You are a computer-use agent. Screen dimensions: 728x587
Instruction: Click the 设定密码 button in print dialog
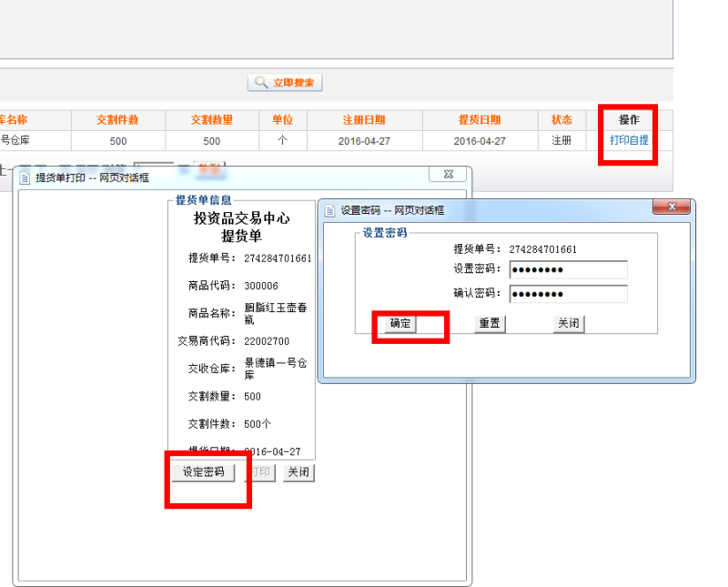click(x=203, y=472)
